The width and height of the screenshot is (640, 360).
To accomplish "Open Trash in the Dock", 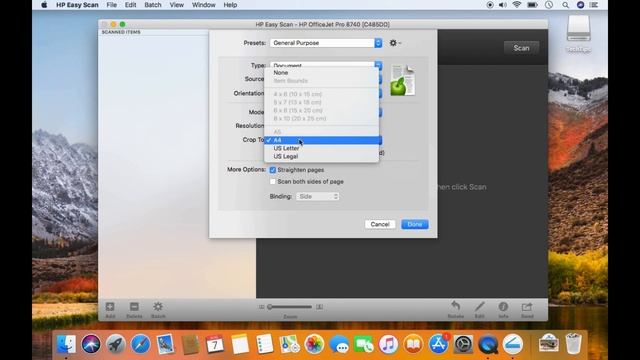I will 573,344.
